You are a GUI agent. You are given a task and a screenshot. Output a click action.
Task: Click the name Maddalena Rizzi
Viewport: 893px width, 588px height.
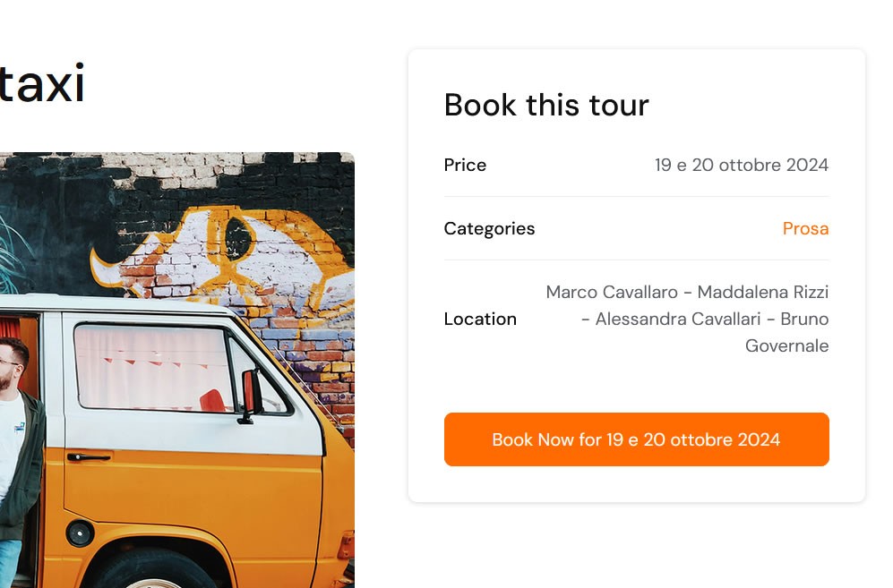(x=763, y=292)
